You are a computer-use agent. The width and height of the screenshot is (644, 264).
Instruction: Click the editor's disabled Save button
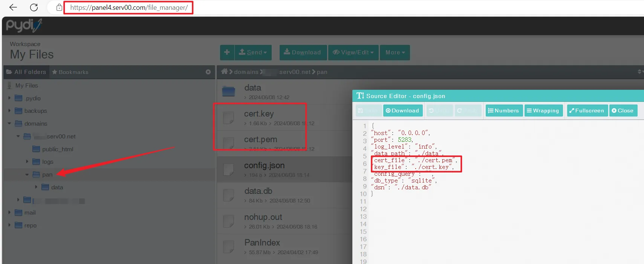(x=369, y=111)
